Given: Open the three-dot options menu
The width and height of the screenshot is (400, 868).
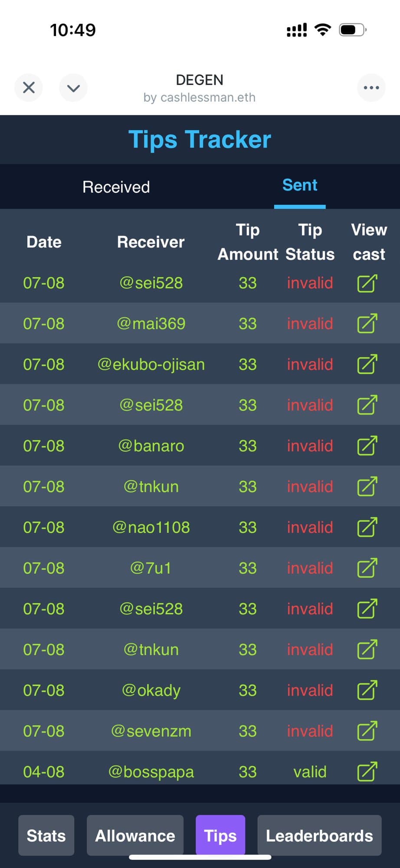Looking at the screenshot, I should tap(371, 88).
